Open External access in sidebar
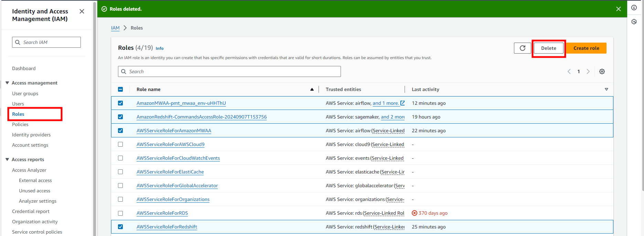644x236 pixels. pyautogui.click(x=35, y=180)
